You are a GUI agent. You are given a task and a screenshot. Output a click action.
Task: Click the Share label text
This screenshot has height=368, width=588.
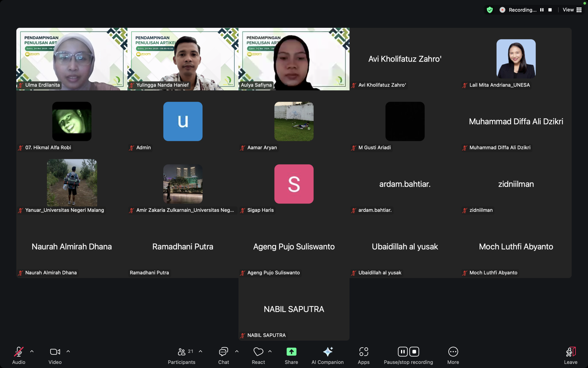click(x=291, y=362)
